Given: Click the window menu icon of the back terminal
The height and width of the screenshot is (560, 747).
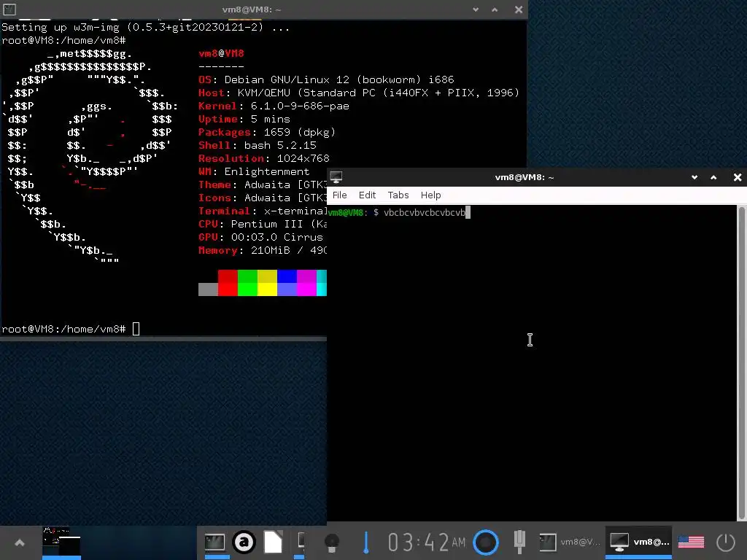Looking at the screenshot, I should click(x=9, y=9).
